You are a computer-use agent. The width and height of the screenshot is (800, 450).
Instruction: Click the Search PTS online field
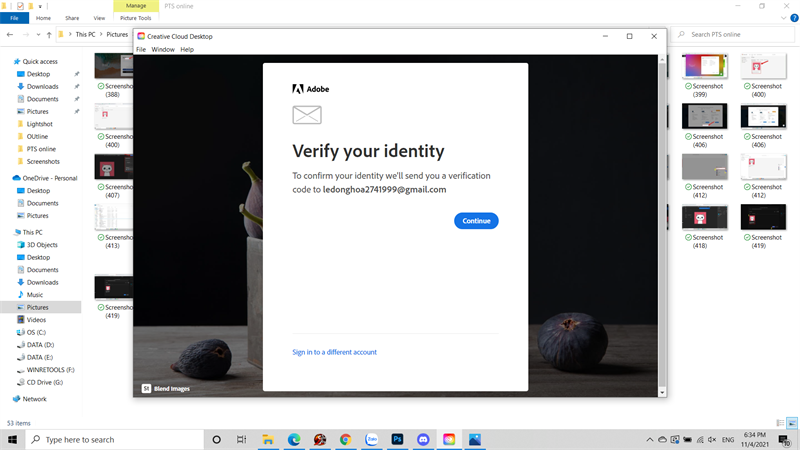coord(733,34)
